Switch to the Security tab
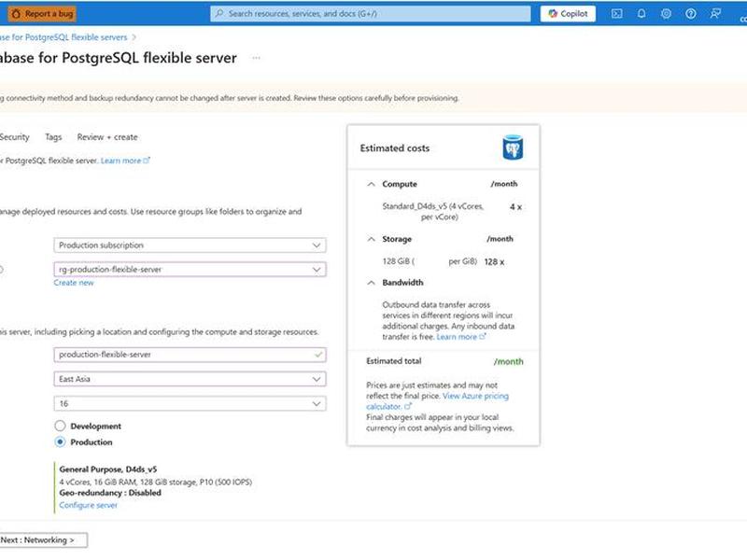The width and height of the screenshot is (747, 560). 14,137
